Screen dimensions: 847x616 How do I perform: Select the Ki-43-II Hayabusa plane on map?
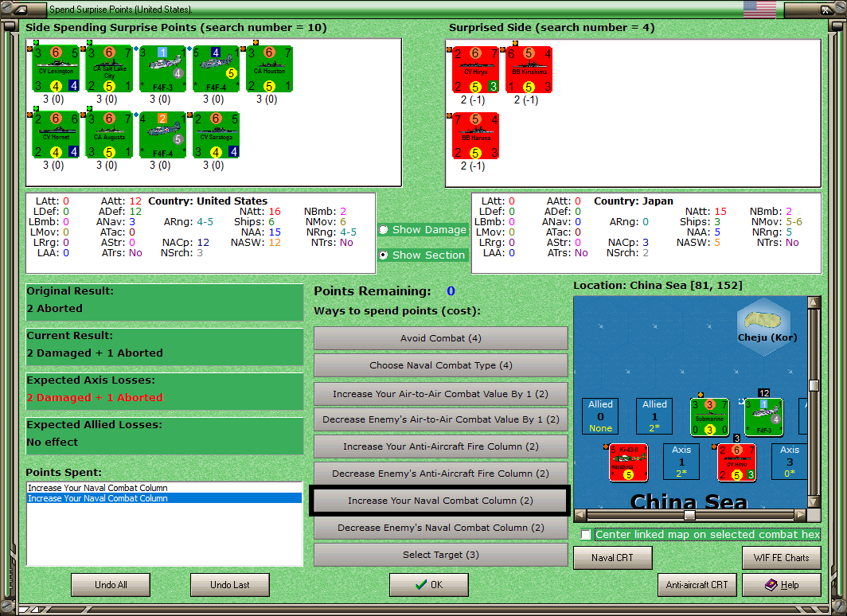coord(629,462)
